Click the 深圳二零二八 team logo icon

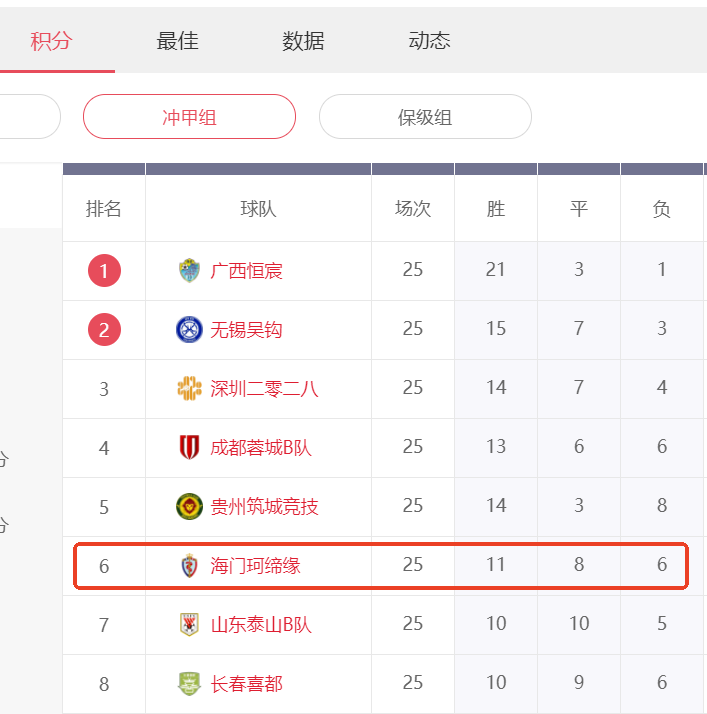pos(189,388)
